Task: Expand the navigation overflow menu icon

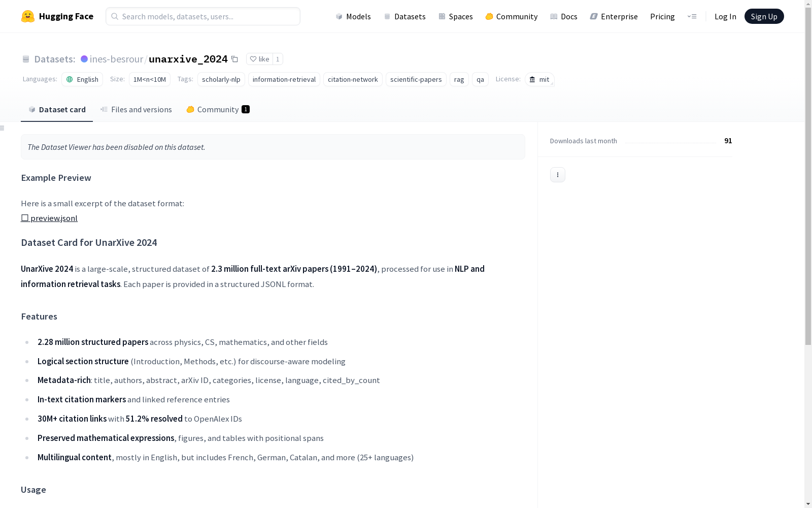Action: tap(692, 16)
